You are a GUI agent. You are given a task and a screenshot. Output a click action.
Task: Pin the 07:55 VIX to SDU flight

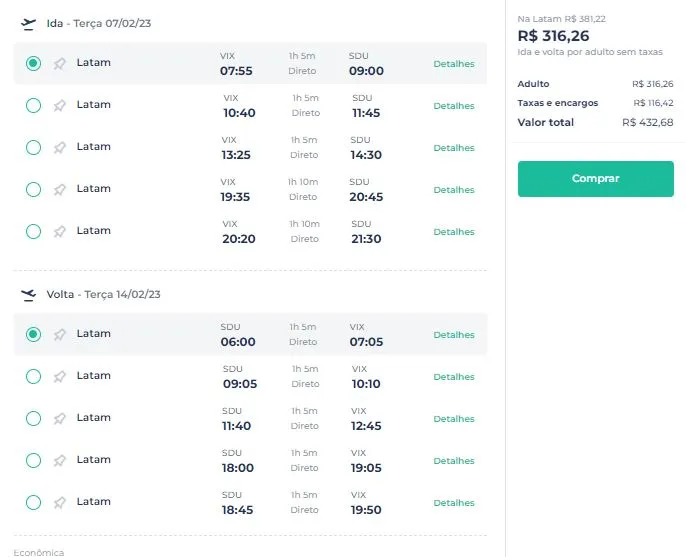tap(60, 64)
